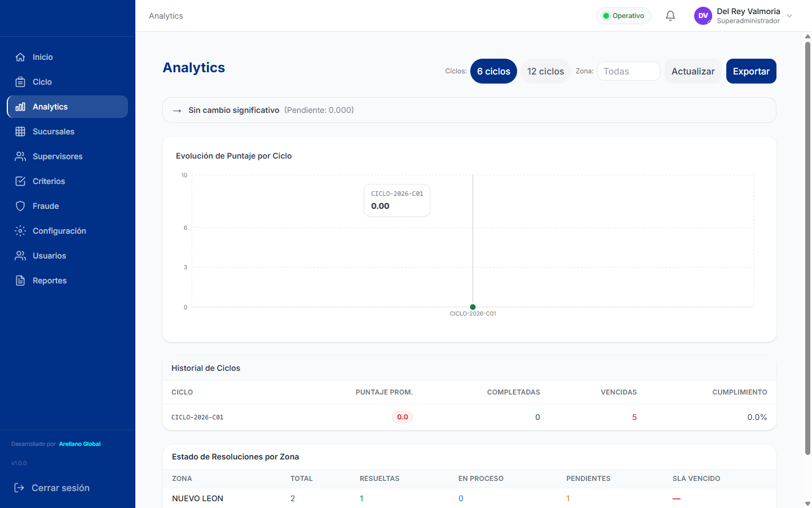Viewport: 812px width, 508px height.
Task: Click the Analytics breadcrumb in header
Action: coord(166,16)
